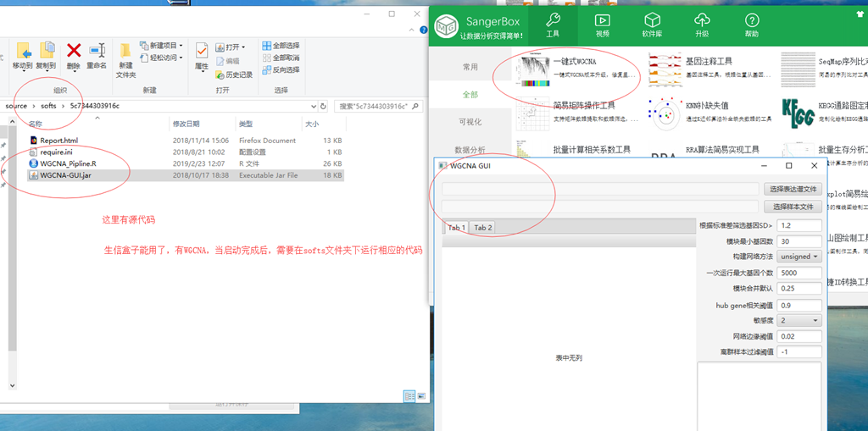Expand the address bar history dropdown
The width and height of the screenshot is (868, 431).
(x=314, y=106)
